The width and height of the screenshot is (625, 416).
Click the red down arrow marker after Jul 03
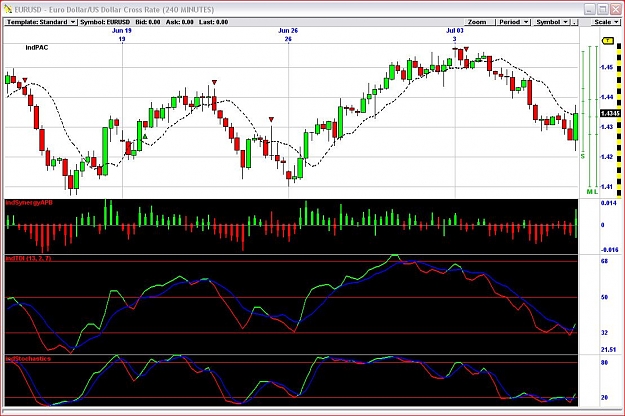point(466,49)
